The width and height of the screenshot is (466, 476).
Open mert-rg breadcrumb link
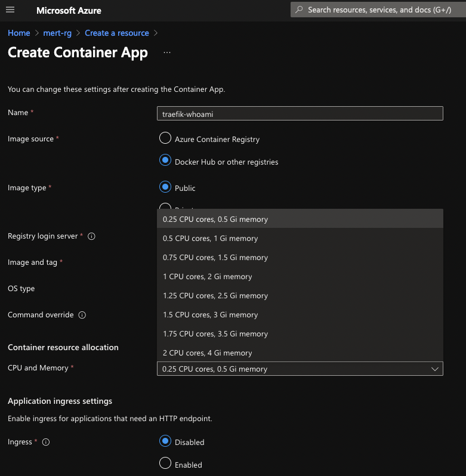[57, 33]
